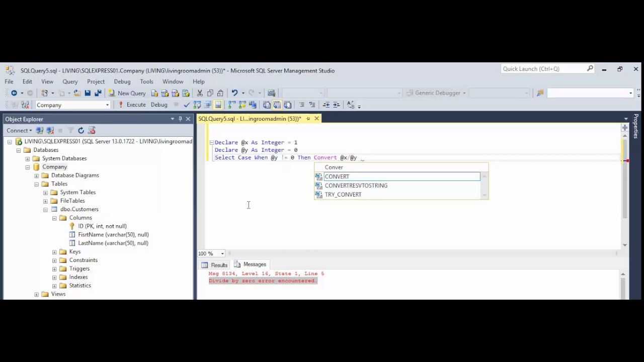Image resolution: width=644 pixels, height=362 pixels.
Task: Click Refresh icon in Object Explorer
Action: (x=80, y=130)
